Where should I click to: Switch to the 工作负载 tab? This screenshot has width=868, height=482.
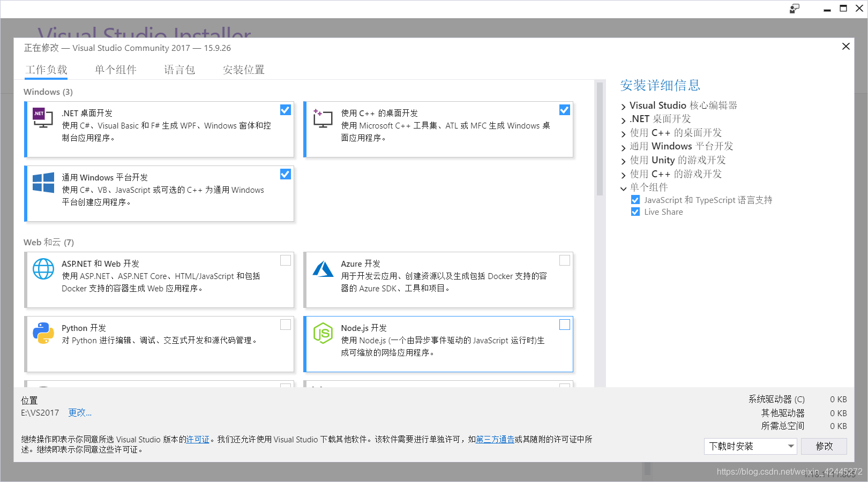tap(47, 70)
